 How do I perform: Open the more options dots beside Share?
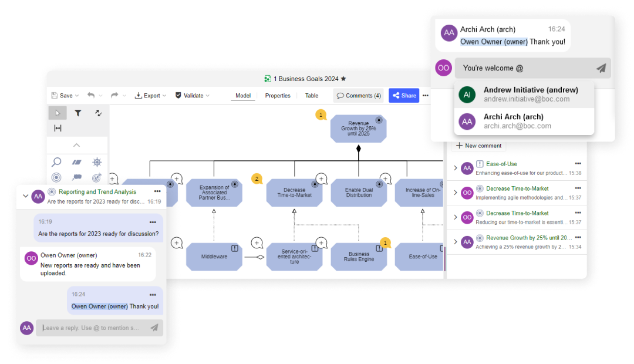click(x=426, y=96)
